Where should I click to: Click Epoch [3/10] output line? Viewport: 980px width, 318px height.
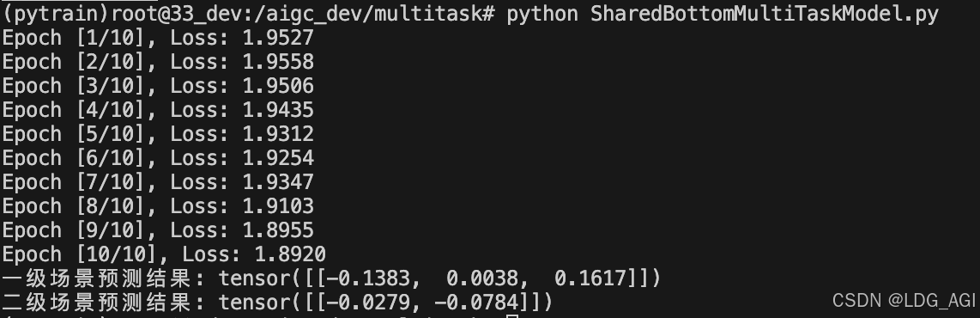158,87
